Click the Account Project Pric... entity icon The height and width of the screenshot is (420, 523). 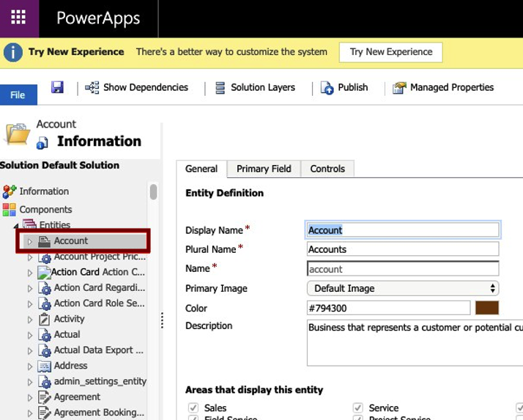tap(45, 257)
